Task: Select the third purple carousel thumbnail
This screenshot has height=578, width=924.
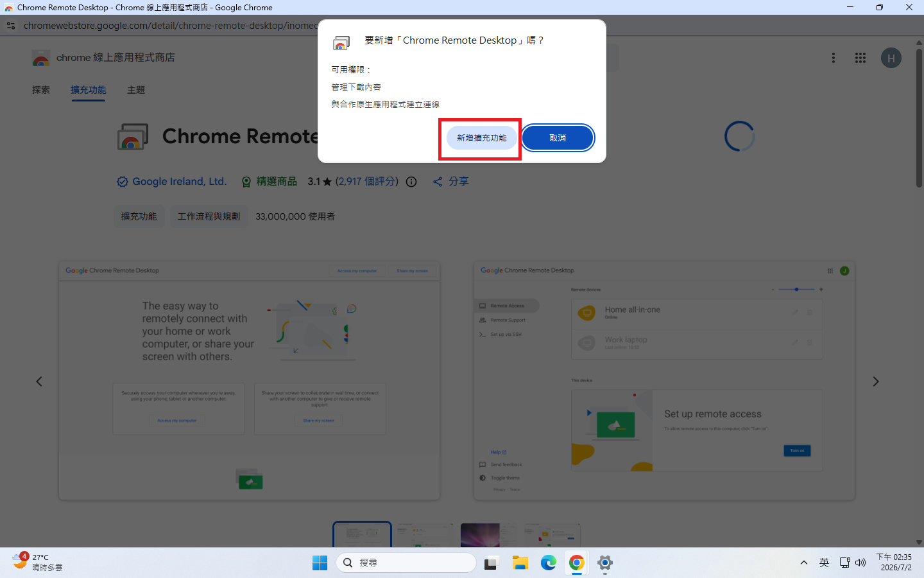Action: pyautogui.click(x=488, y=534)
